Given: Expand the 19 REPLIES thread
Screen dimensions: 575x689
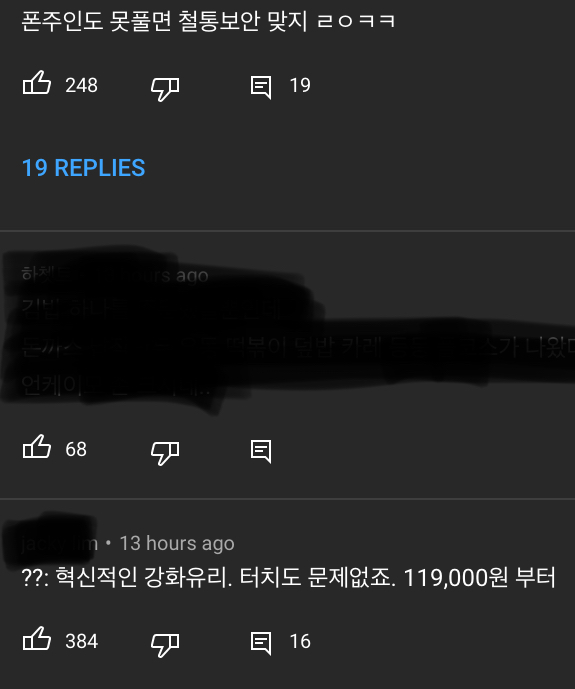Looking at the screenshot, I should pyautogui.click(x=83, y=168).
